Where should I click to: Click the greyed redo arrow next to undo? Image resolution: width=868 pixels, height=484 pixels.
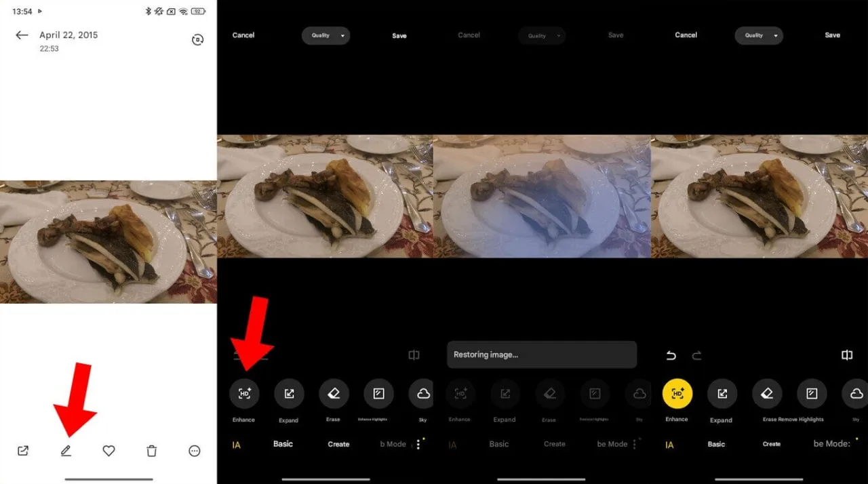pyautogui.click(x=696, y=355)
